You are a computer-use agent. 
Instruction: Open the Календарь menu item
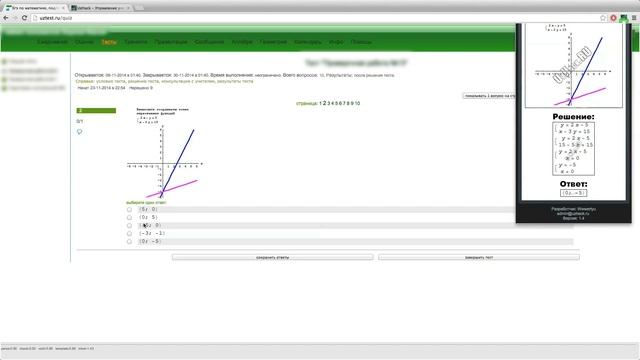tap(308, 42)
